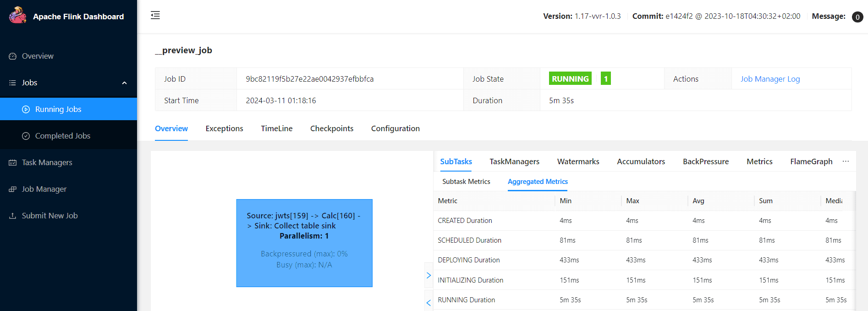Click the Apache Flink squirrel logo
868x311 pixels.
(x=18, y=15)
